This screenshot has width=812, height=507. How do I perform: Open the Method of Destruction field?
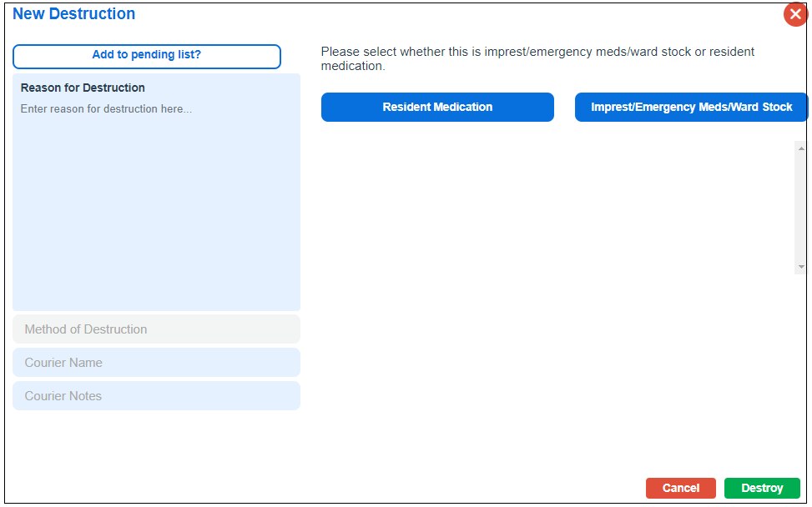(x=156, y=329)
